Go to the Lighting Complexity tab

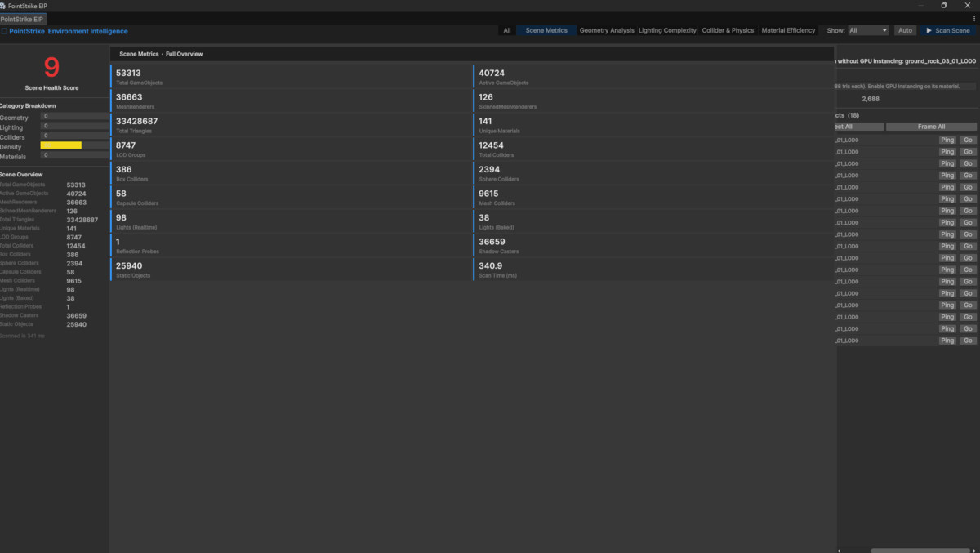coord(667,30)
